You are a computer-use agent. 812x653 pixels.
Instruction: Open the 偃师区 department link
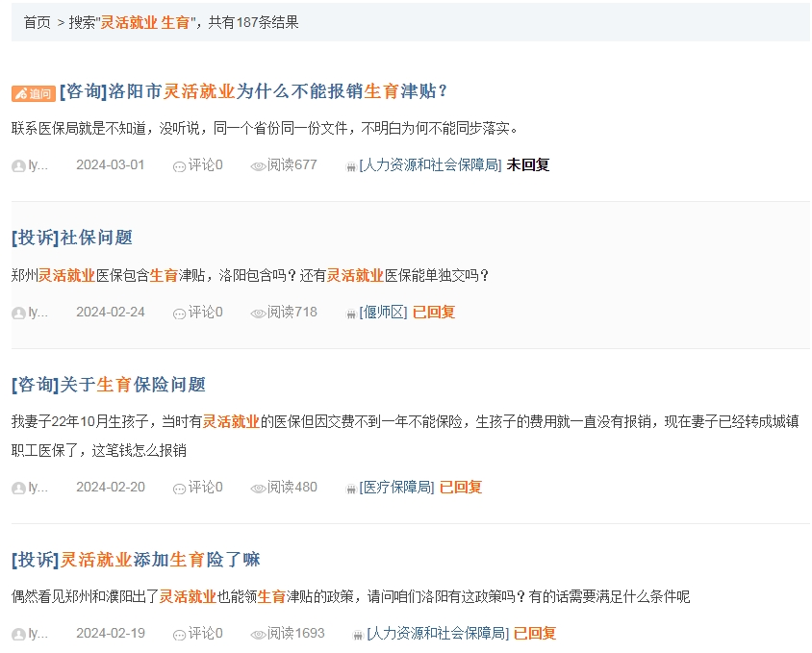383,313
